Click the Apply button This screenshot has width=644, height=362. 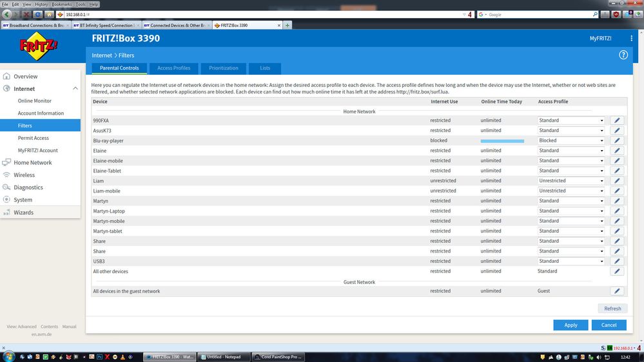point(571,325)
